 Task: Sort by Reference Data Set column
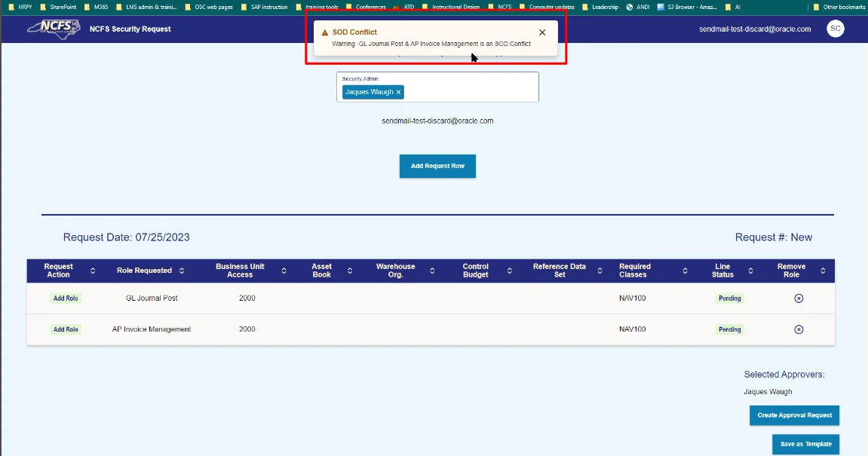(x=600, y=271)
